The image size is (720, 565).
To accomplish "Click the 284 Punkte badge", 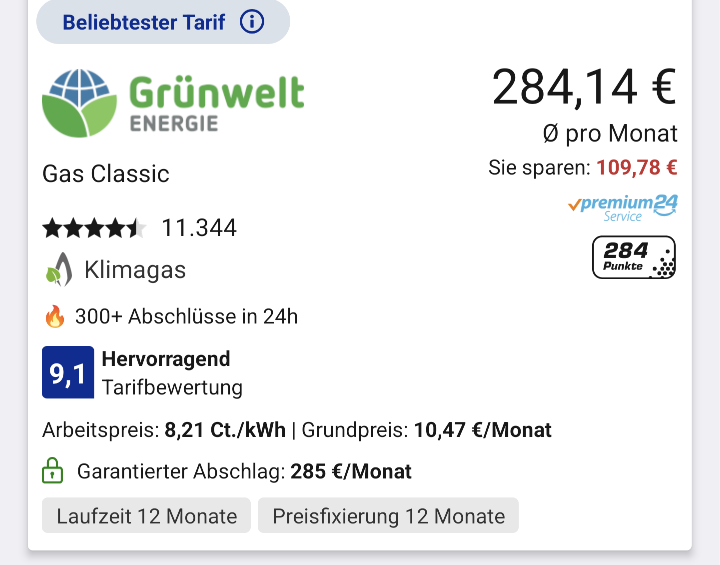I will 634,257.
